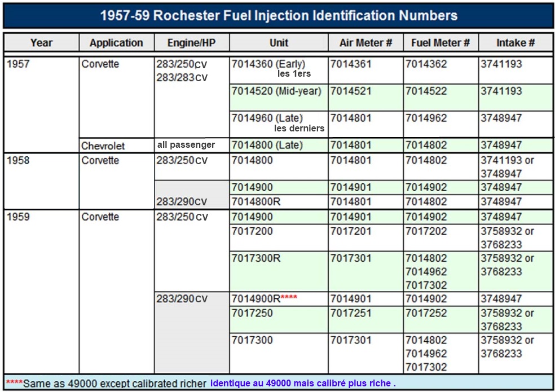Select unit "7014960 (Late)"
The image size is (555, 392).
point(267,118)
